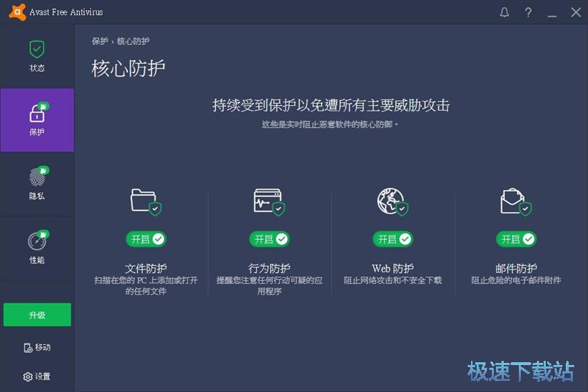
Task: Close the Avast Free Antivirus window
Action: 576,12
